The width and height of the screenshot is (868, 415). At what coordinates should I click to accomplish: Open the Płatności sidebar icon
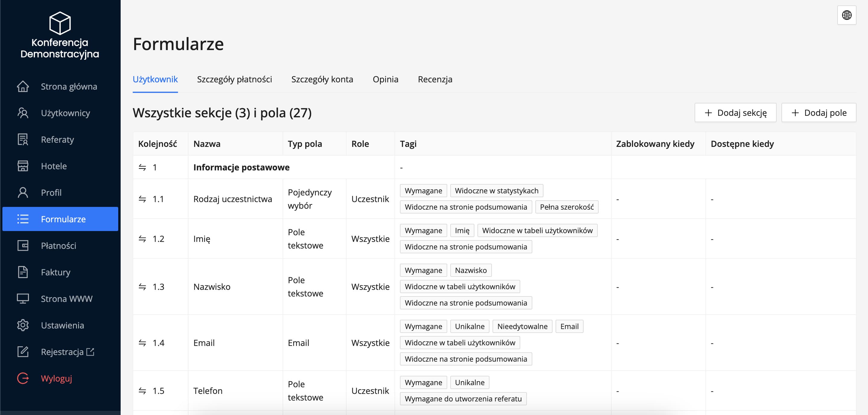tap(23, 246)
